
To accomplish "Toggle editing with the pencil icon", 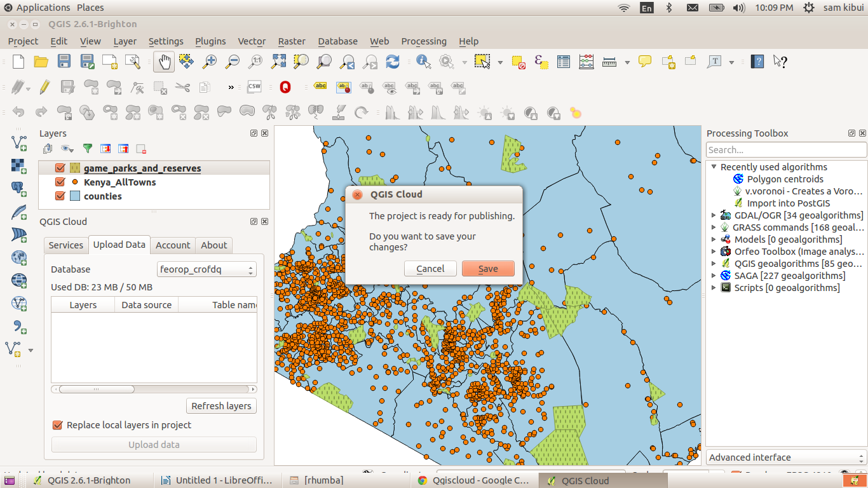I will 44,87.
